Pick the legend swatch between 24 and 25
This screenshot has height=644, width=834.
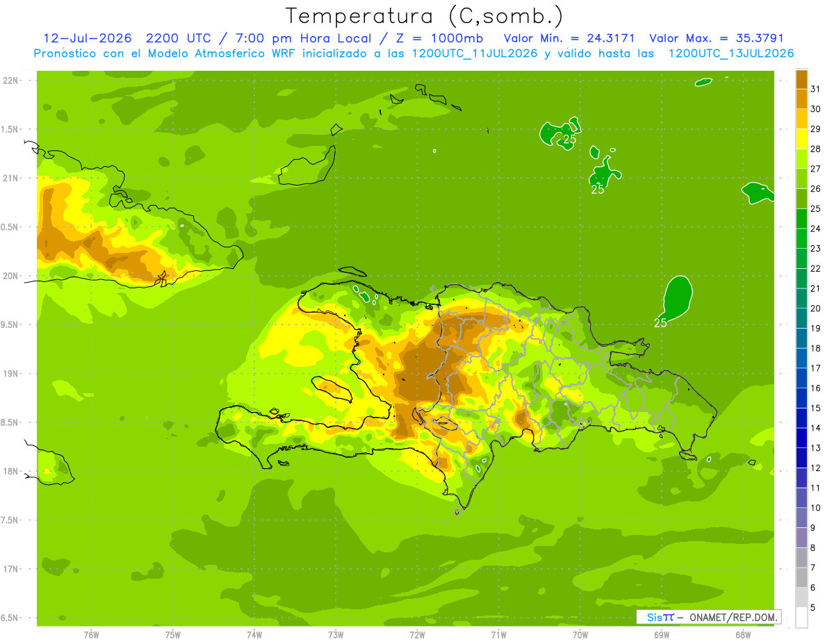point(801,218)
